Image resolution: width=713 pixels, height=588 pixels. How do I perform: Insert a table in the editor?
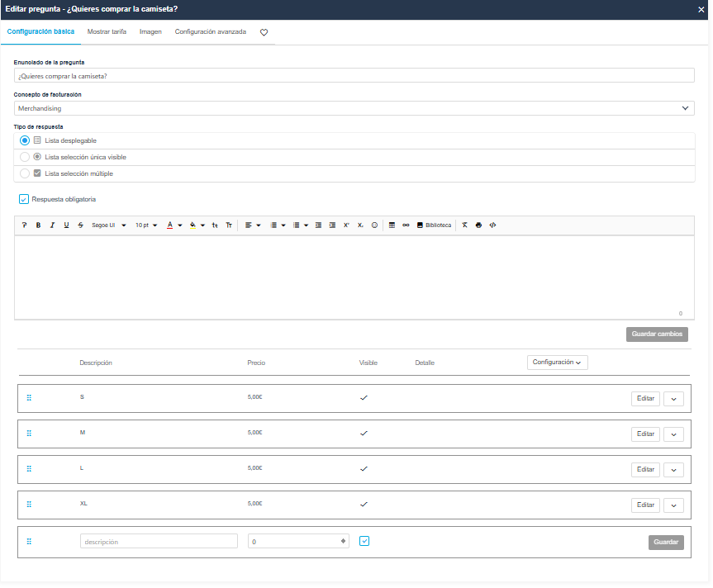point(392,225)
